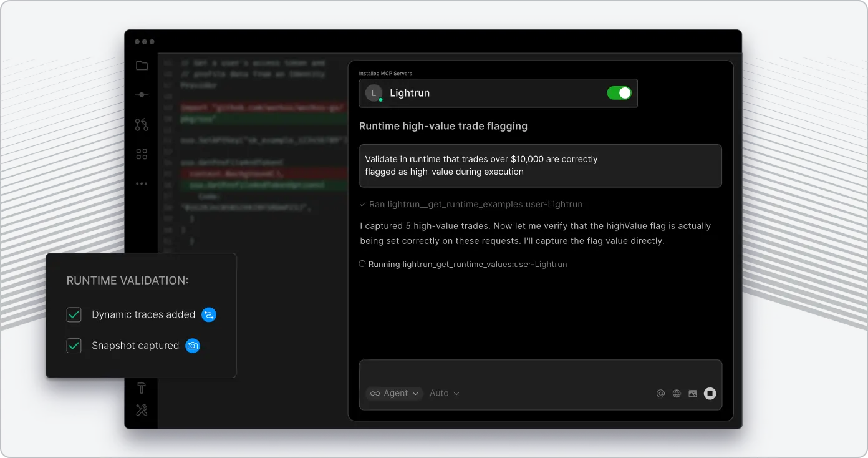Image resolution: width=868 pixels, height=458 pixels.
Task: Open the git graph panel from the sidebar
Action: (142, 124)
